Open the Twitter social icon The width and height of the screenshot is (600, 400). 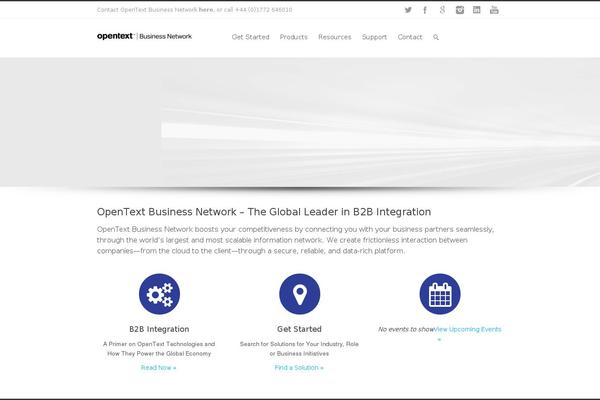click(x=408, y=10)
